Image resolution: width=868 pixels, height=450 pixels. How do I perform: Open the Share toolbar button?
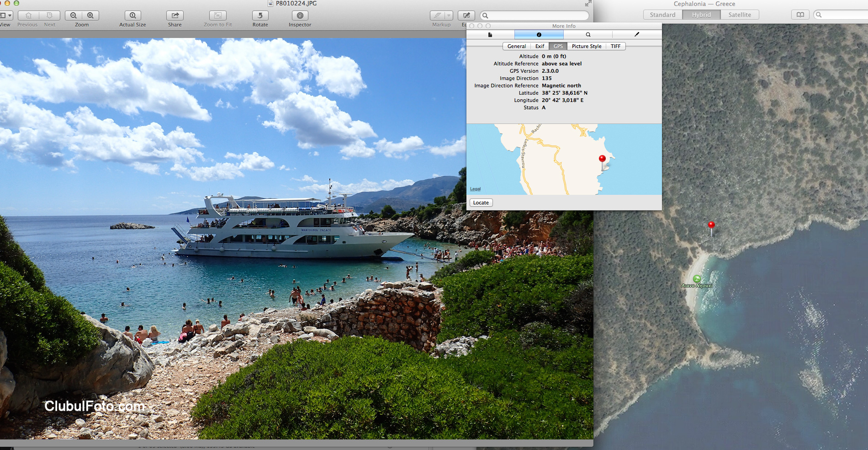coord(175,16)
